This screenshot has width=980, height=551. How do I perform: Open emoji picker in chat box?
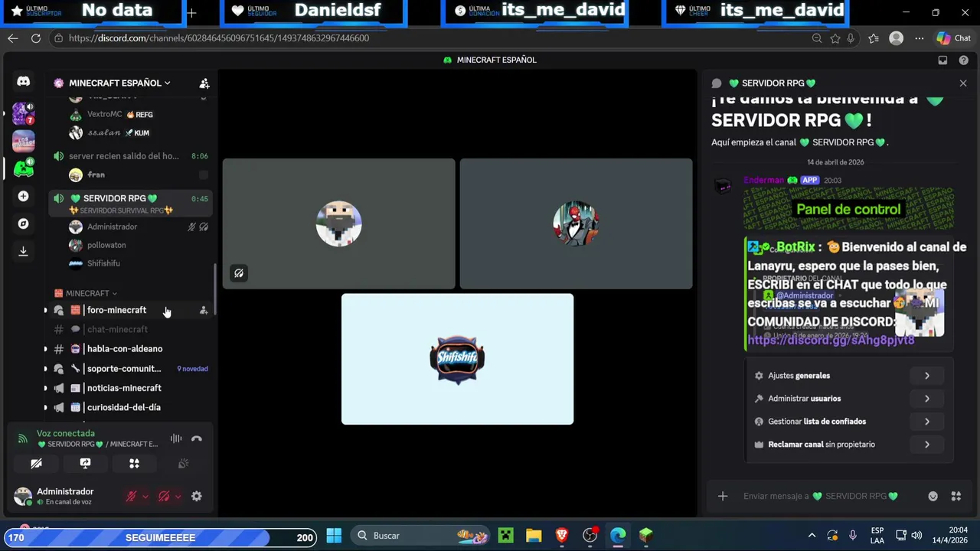tap(933, 496)
